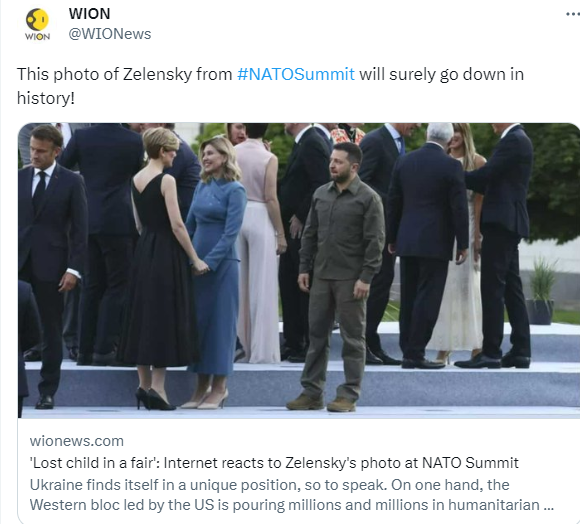Open the WION profile avatar logo

pos(37,24)
